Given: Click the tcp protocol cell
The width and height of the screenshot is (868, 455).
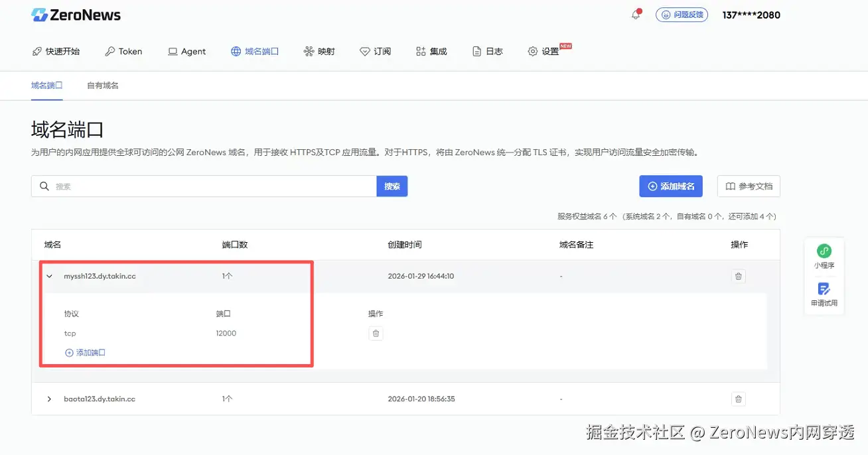Looking at the screenshot, I should point(70,334).
